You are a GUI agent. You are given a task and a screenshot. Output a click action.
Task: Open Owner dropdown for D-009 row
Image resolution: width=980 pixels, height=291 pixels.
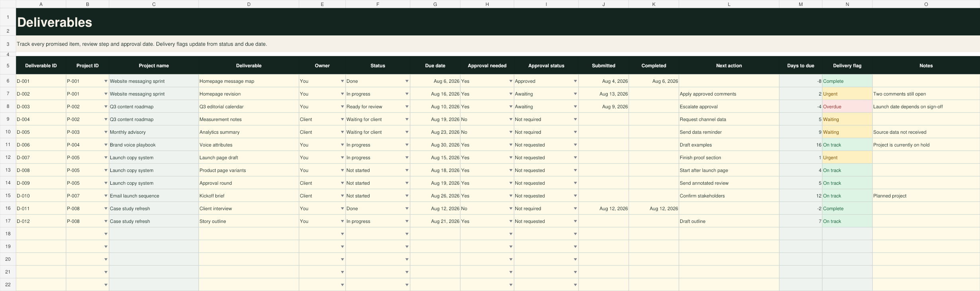click(342, 183)
